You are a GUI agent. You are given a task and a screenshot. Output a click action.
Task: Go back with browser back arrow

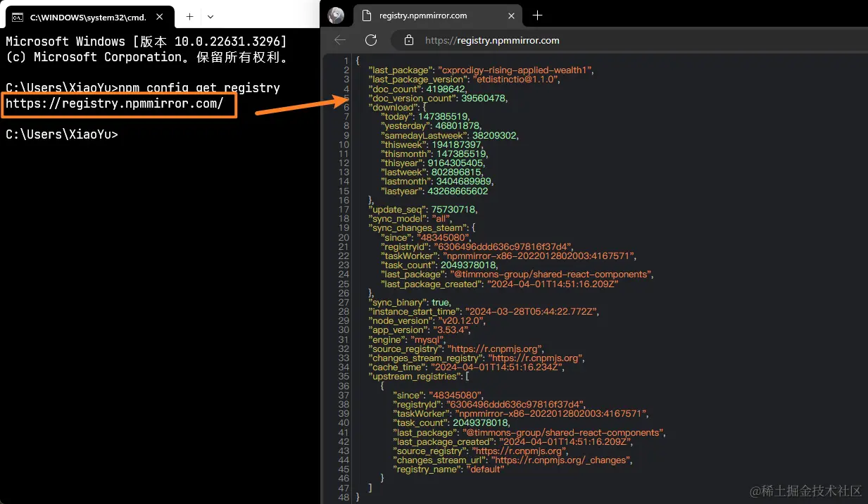coord(340,40)
